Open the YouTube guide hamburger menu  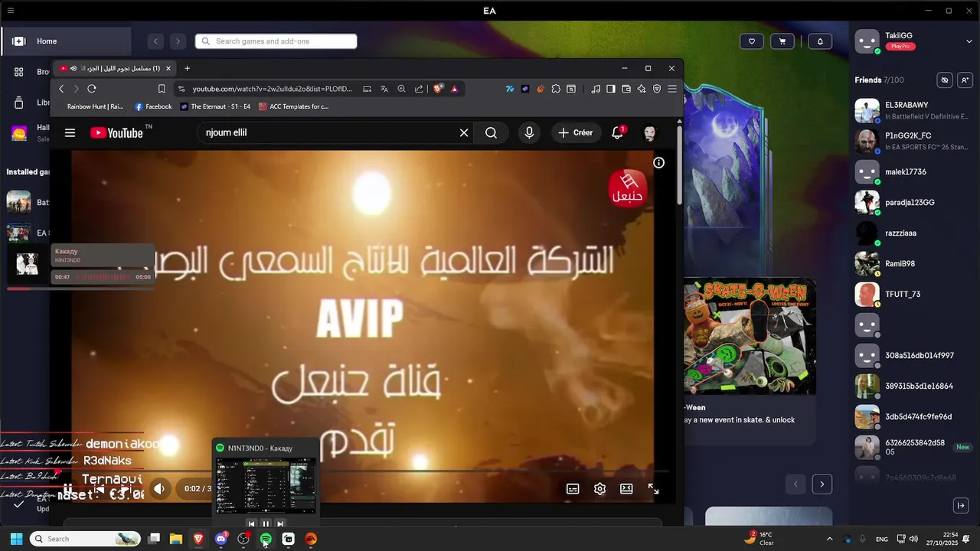(x=70, y=132)
